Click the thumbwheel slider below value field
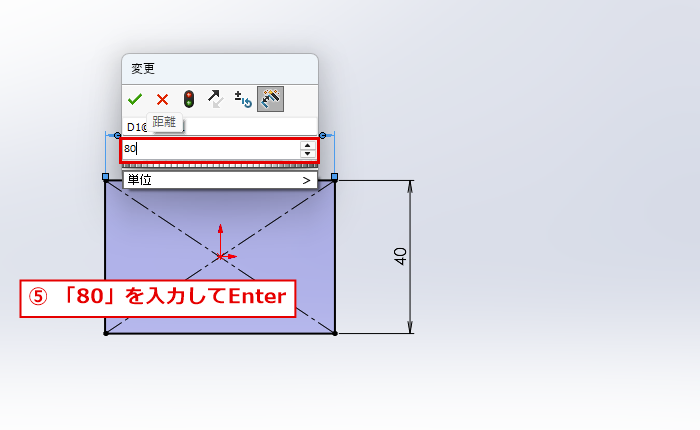This screenshot has width=700, height=430. pyautogui.click(x=220, y=166)
